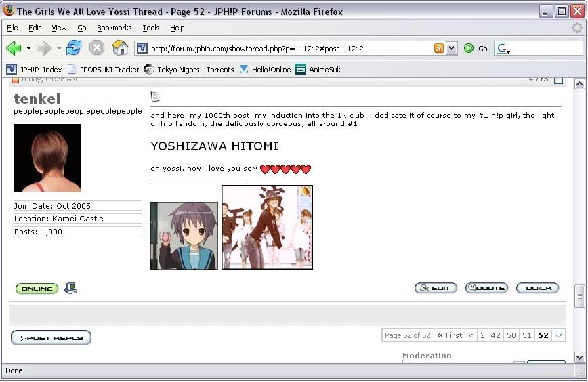Click tenkei's avatar image
Image resolution: width=588 pixels, height=382 pixels.
click(x=47, y=158)
